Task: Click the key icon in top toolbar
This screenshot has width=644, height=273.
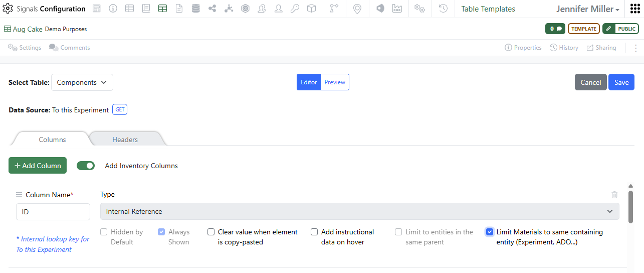Action: [295, 9]
